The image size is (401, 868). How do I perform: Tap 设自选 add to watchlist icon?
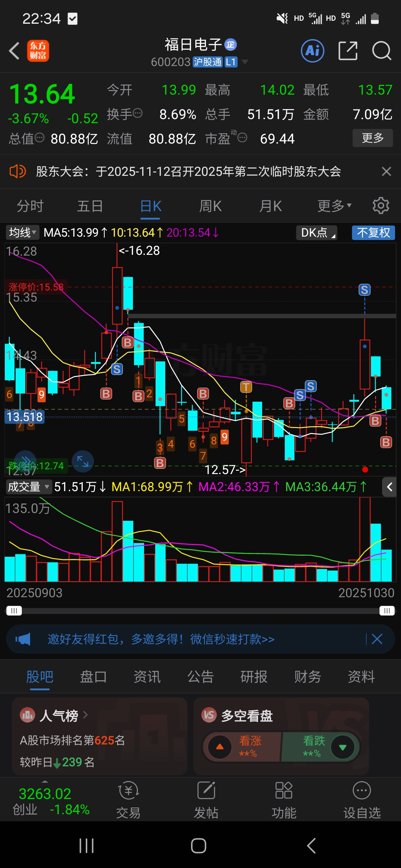tap(362, 799)
